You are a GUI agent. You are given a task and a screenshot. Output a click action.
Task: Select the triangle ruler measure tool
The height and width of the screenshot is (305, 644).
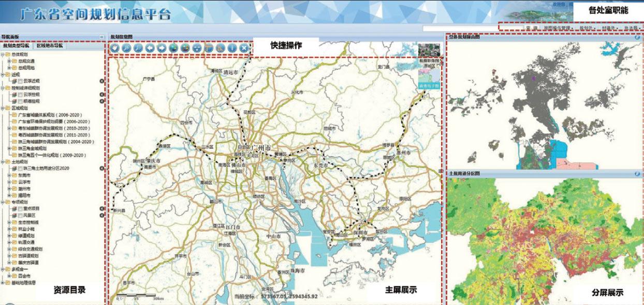[x=221, y=48]
